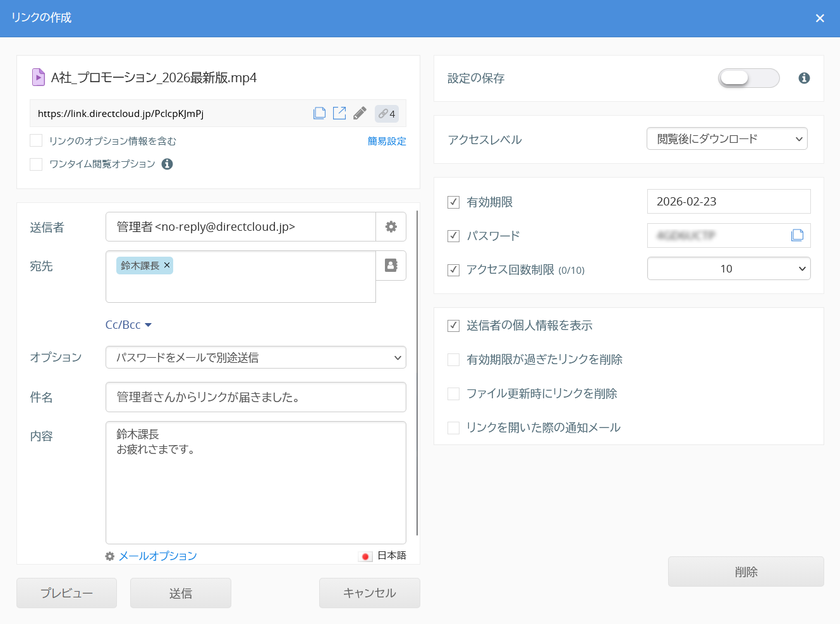Remove the 鈴木課長 recipient tag
The image size is (840, 624).
pos(167,266)
